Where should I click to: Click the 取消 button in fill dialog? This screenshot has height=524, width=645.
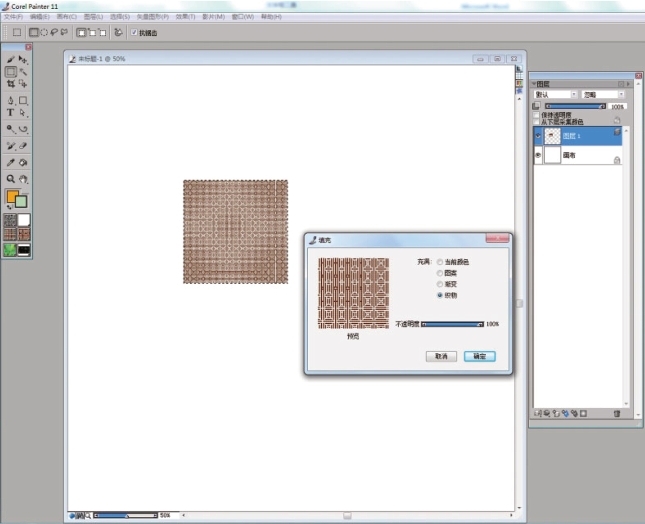[441, 356]
